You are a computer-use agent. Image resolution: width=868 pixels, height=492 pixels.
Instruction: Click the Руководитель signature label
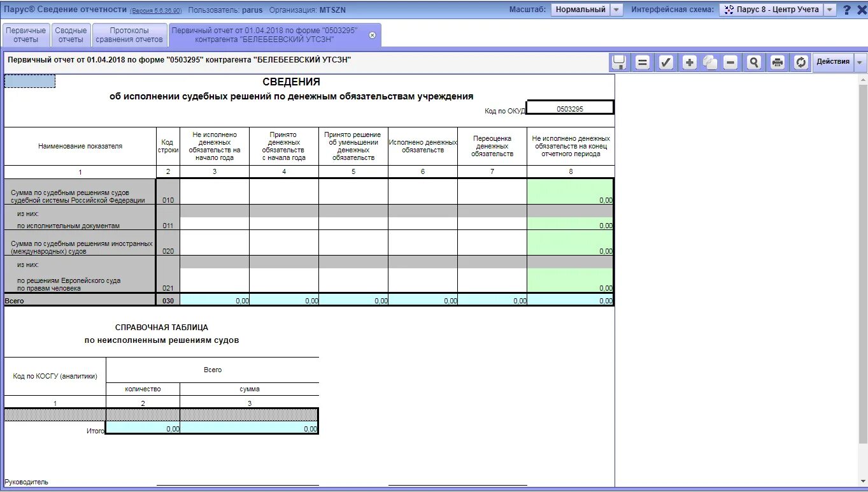tap(26, 482)
